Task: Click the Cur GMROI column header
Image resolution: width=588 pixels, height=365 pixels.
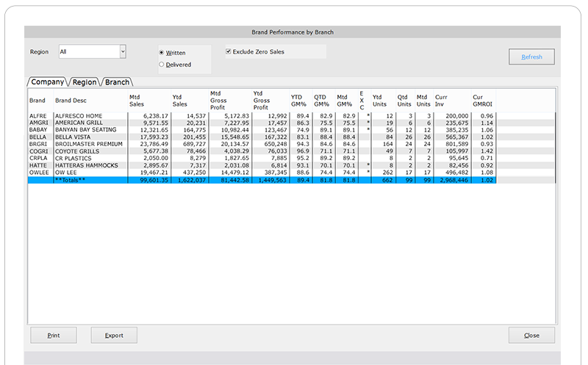Action: 482,101
